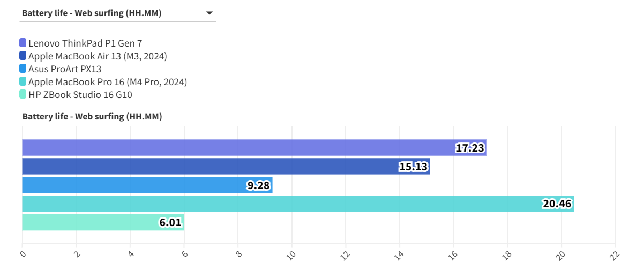Select the HP ZBook Studio 16 G10 legend text
This screenshot has height=270, width=644.
(x=80, y=95)
